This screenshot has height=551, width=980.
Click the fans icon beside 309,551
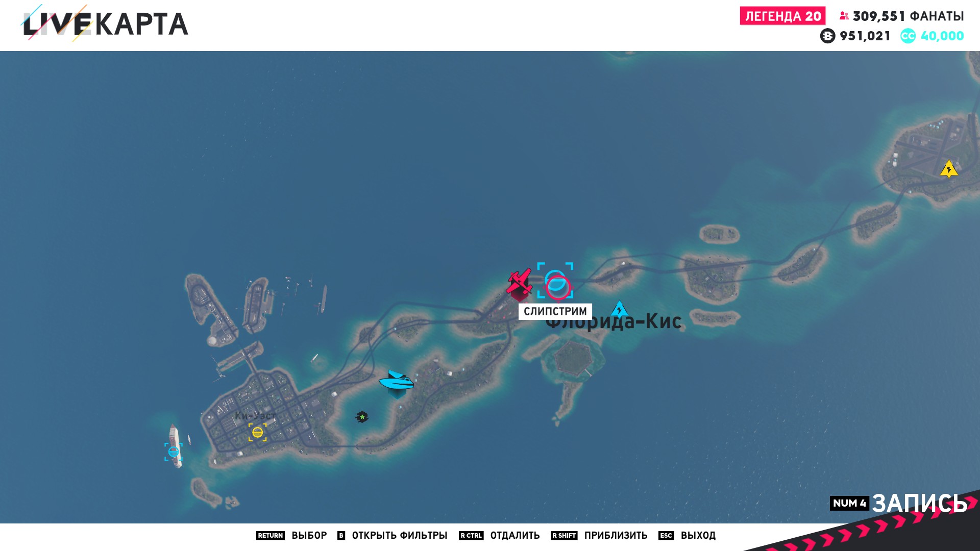[844, 16]
